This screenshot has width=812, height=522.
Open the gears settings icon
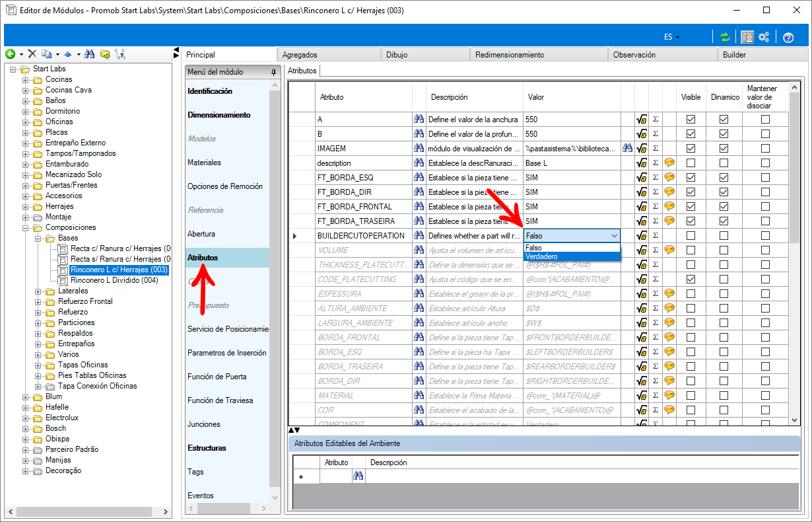pos(764,37)
